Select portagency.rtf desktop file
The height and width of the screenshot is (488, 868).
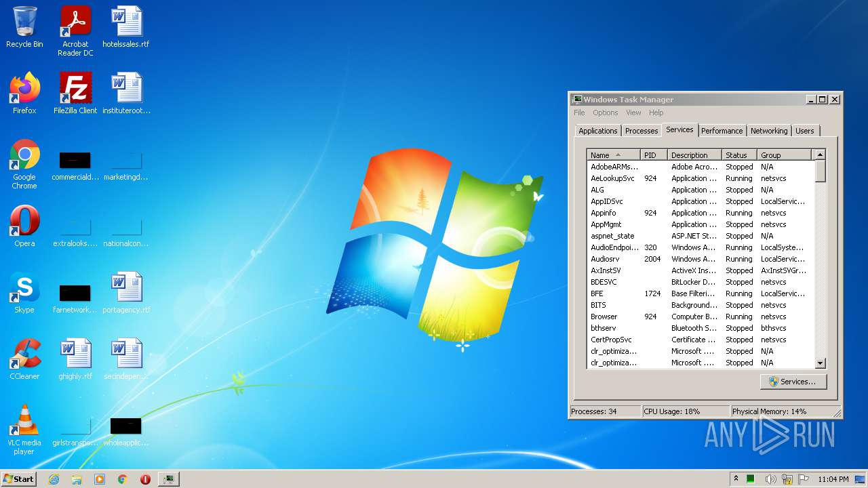126,293
